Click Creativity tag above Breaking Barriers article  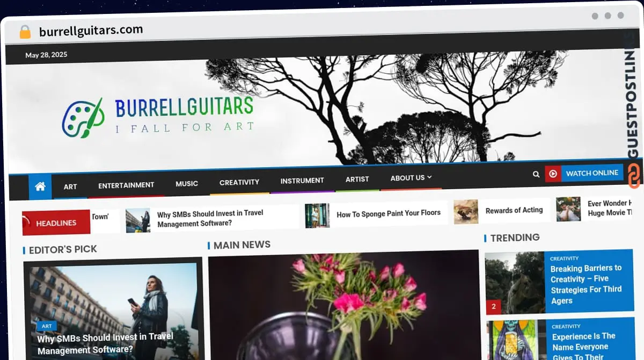tap(564, 258)
